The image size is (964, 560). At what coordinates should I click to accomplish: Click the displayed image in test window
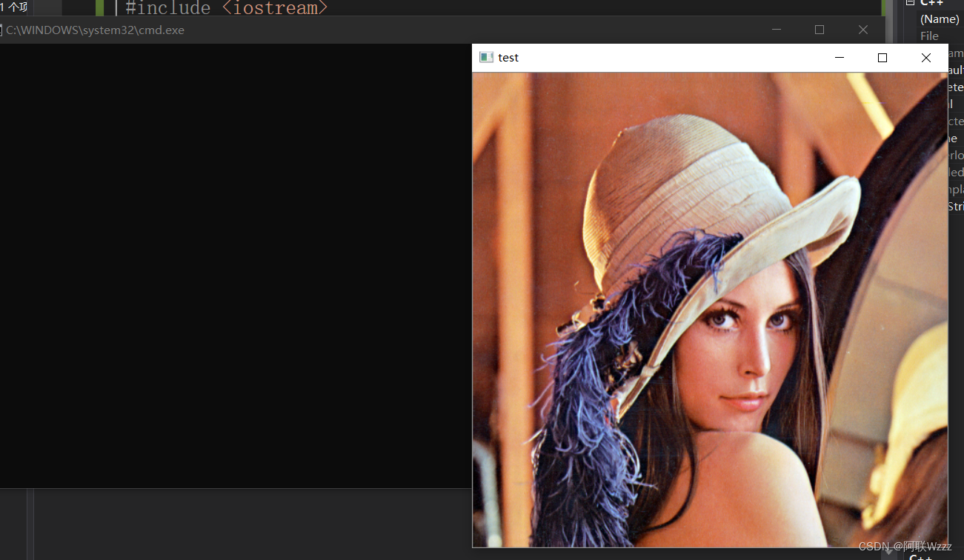(x=710, y=310)
